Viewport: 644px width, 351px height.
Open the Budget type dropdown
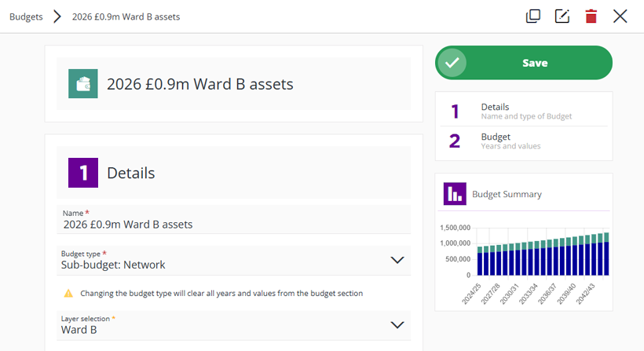click(x=234, y=260)
